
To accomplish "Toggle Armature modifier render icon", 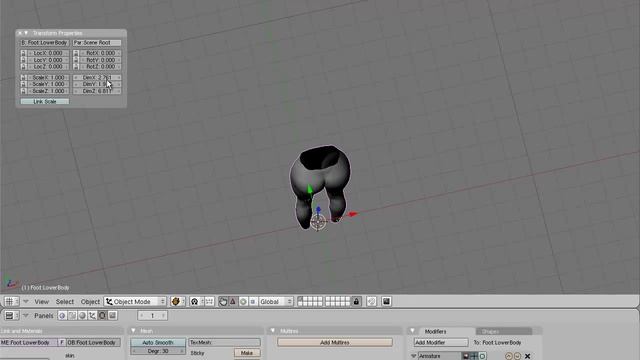I will click(x=466, y=356).
